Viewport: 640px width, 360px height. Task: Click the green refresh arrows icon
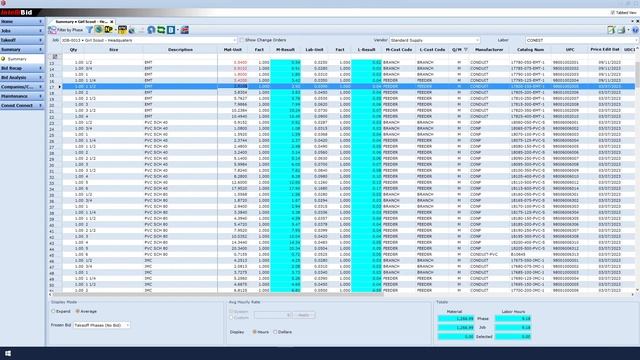[161, 30]
